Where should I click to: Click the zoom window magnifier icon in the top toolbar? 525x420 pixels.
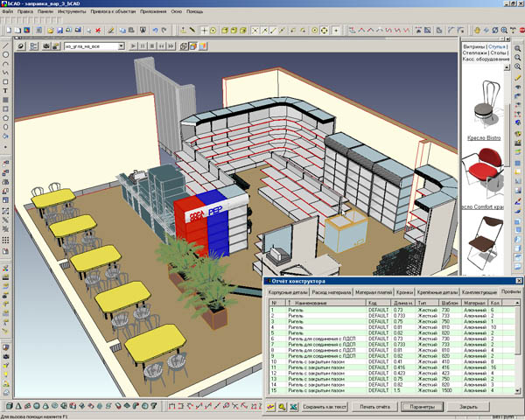click(x=504, y=31)
